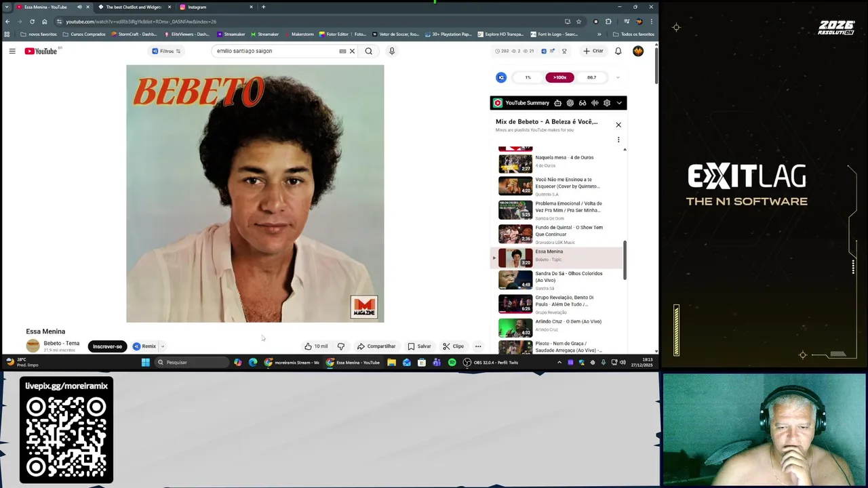Click the blue IQ round badge

[x=501, y=77]
